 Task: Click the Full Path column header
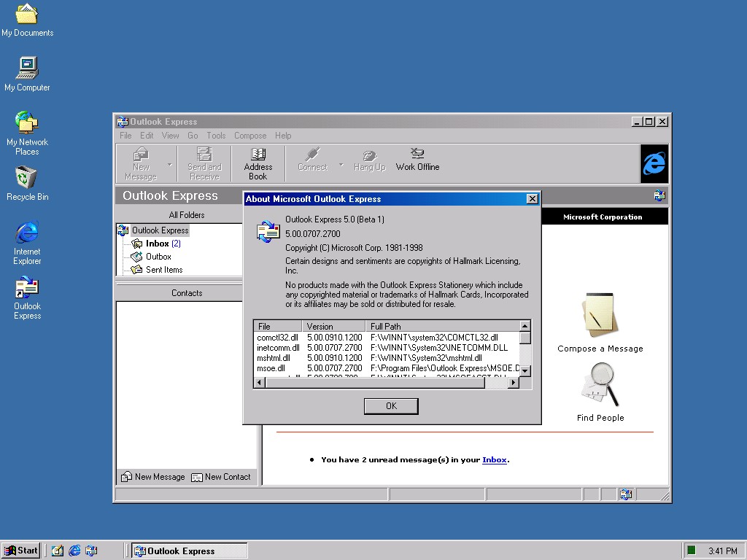click(442, 326)
